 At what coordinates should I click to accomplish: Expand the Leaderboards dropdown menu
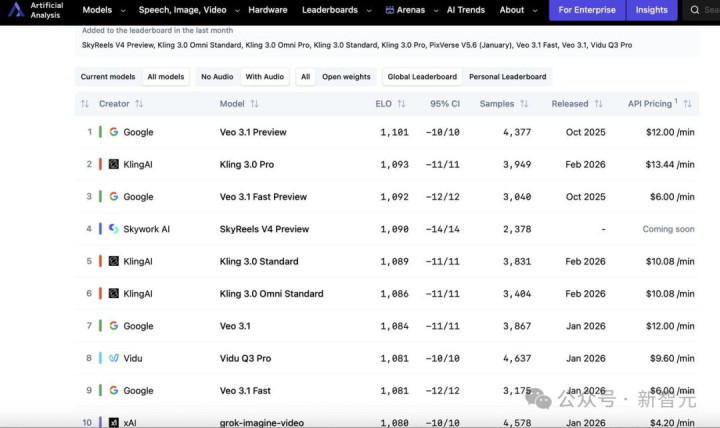pos(337,10)
